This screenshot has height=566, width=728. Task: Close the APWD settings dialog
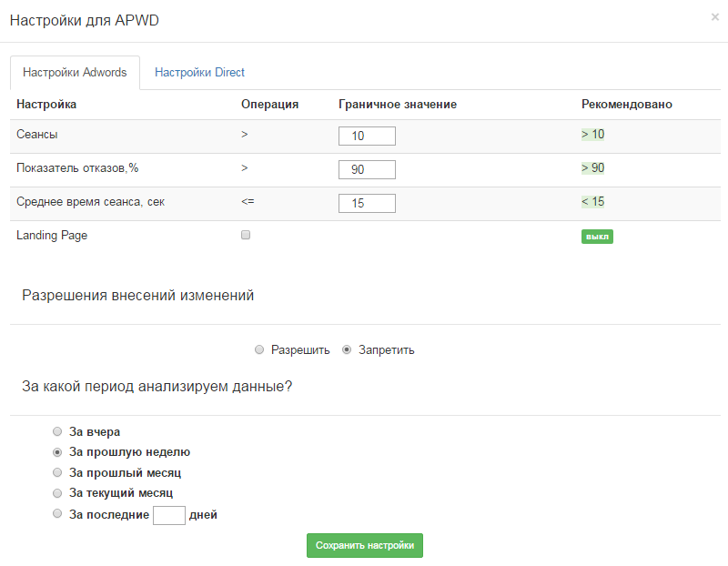(714, 16)
